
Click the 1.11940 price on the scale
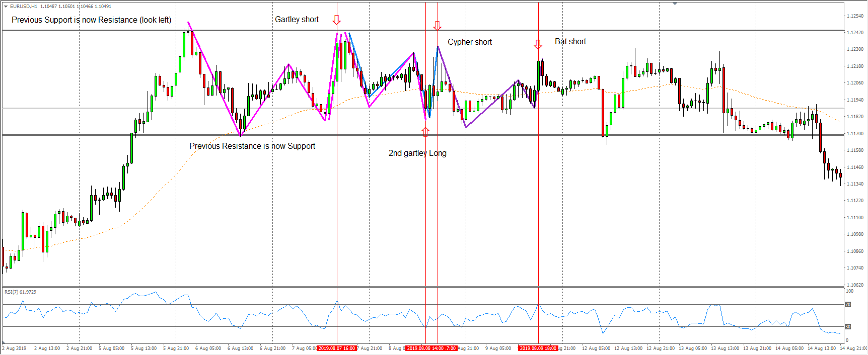pos(855,100)
